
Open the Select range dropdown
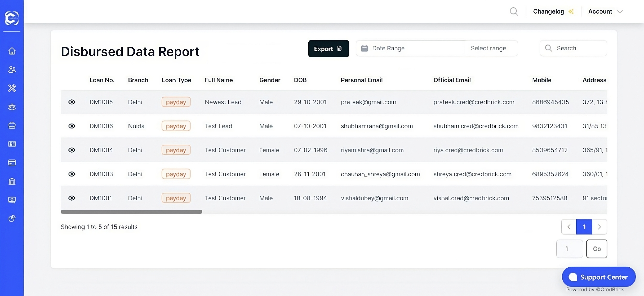tap(488, 48)
